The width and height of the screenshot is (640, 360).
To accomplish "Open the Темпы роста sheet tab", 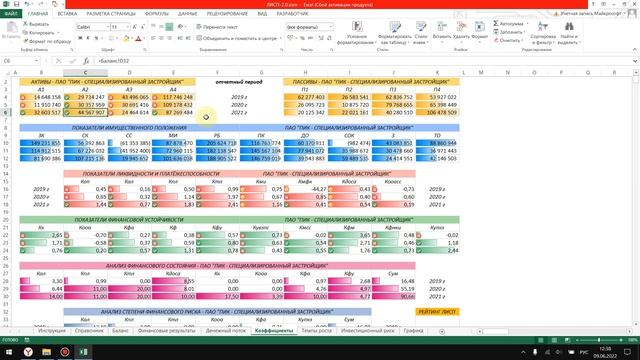I will (x=316, y=331).
